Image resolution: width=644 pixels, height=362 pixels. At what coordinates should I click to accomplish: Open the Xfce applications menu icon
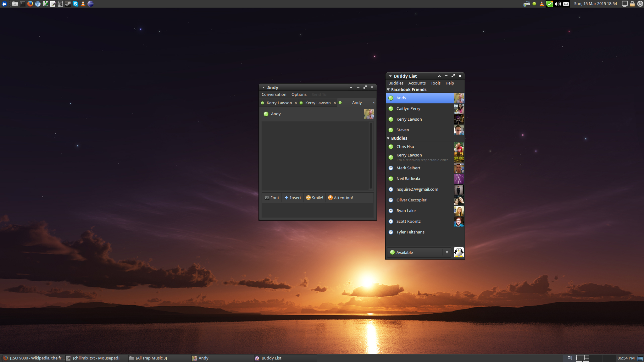(x=4, y=4)
